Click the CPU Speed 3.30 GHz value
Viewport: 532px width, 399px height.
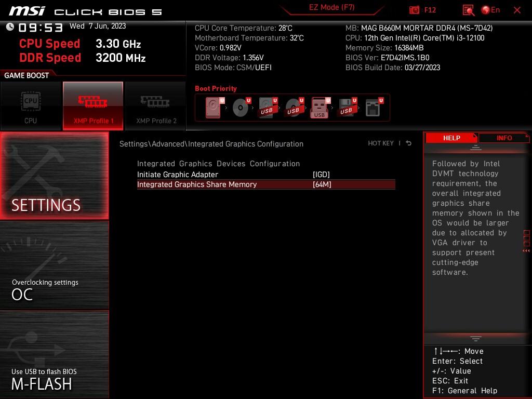point(118,44)
